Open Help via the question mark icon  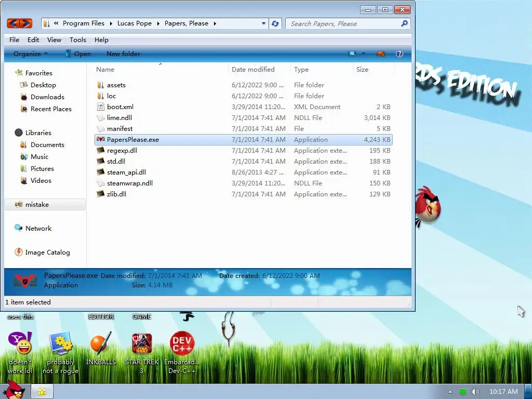point(400,54)
